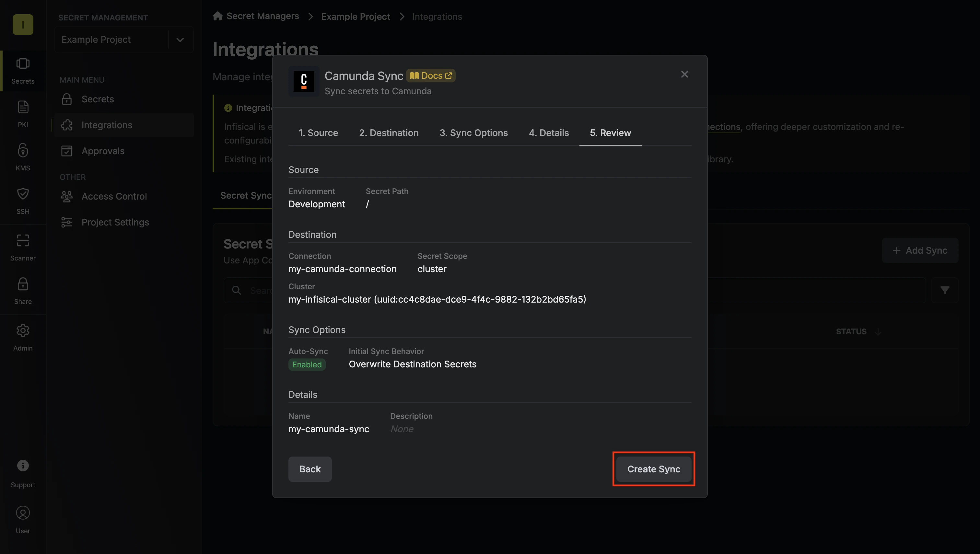This screenshot has height=554, width=980.
Task: Open Project Settings menu item
Action: 124,222
